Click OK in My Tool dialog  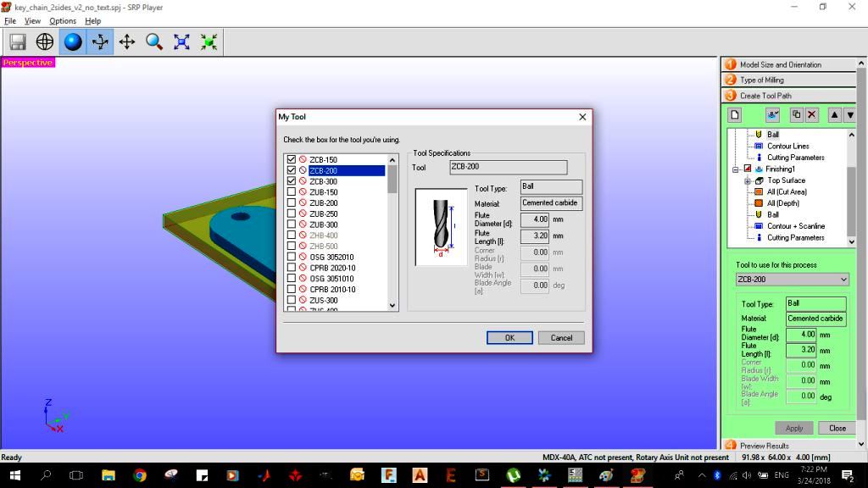click(x=509, y=337)
